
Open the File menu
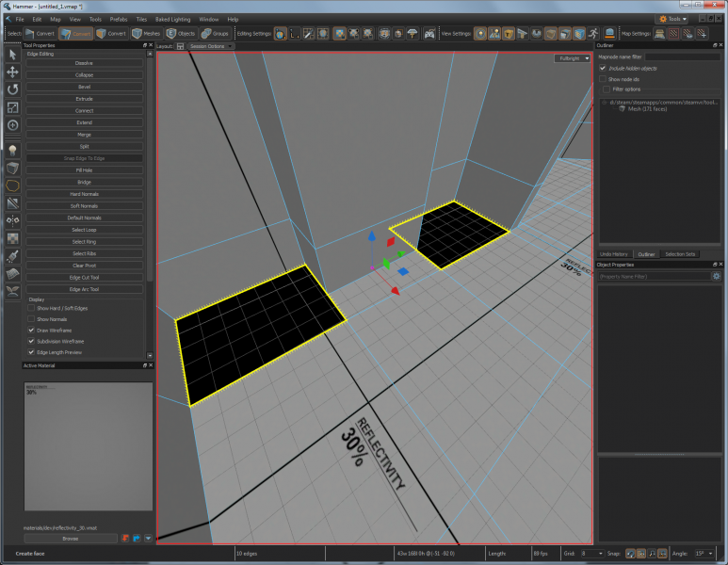(20, 20)
